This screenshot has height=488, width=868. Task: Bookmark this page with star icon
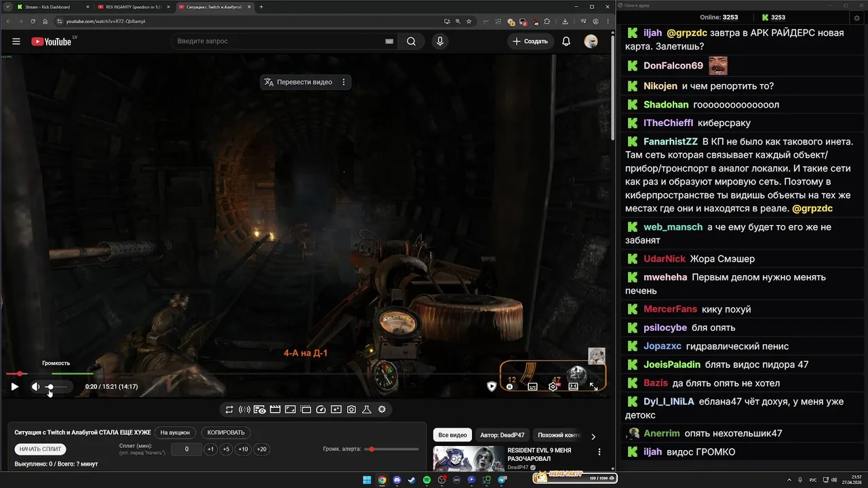(469, 21)
